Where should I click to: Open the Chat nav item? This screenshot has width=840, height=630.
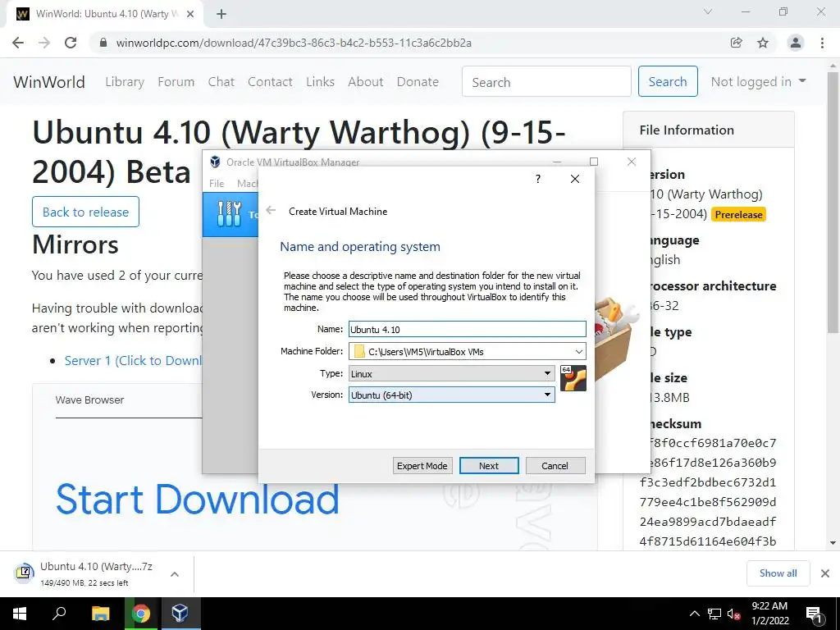221,81
